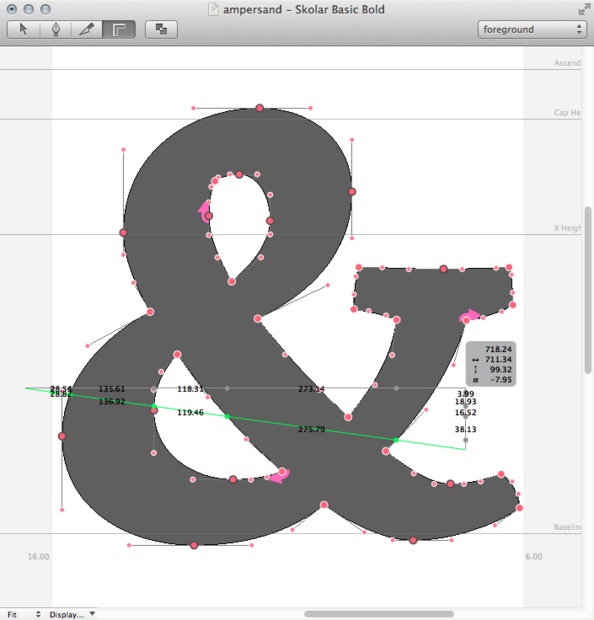Click the measurement value 136.92

(112, 401)
